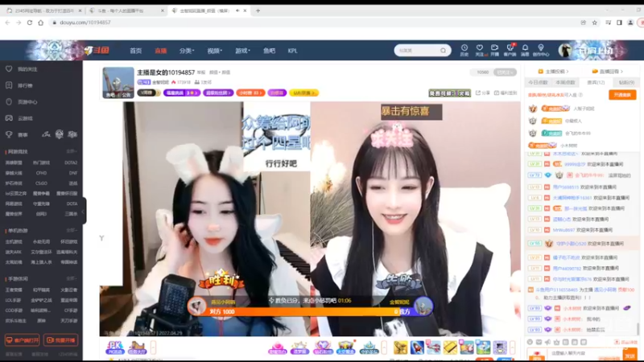Open the 消息 notification bell
Viewport: 644px width, 362px height.
(525, 50)
